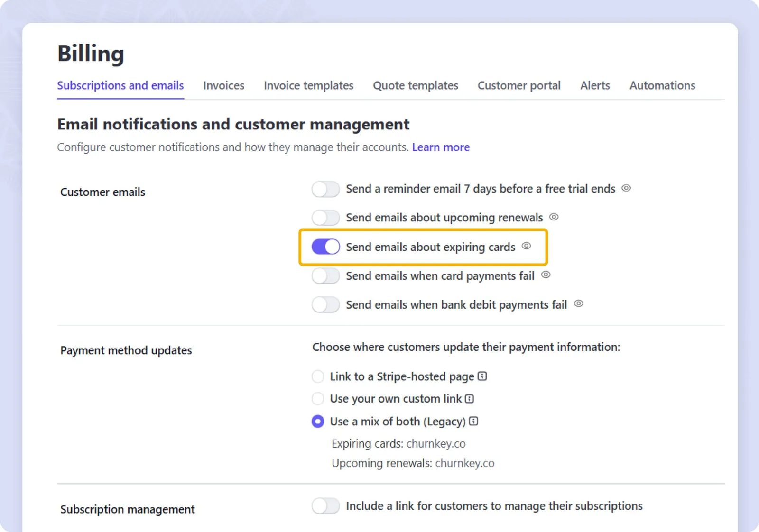The height and width of the screenshot is (532, 759).
Task: Enable the card payments fail email toggle
Action: coord(326,276)
